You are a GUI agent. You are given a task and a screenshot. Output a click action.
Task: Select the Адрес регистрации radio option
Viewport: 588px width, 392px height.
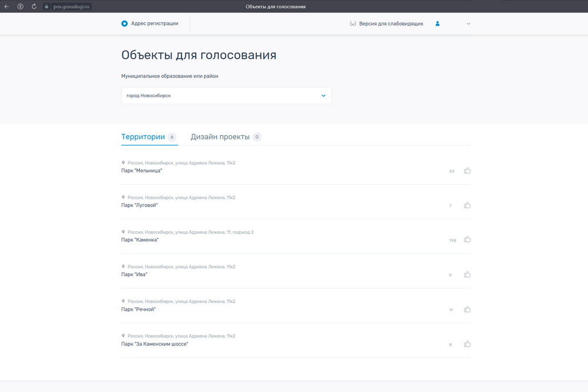pos(125,24)
